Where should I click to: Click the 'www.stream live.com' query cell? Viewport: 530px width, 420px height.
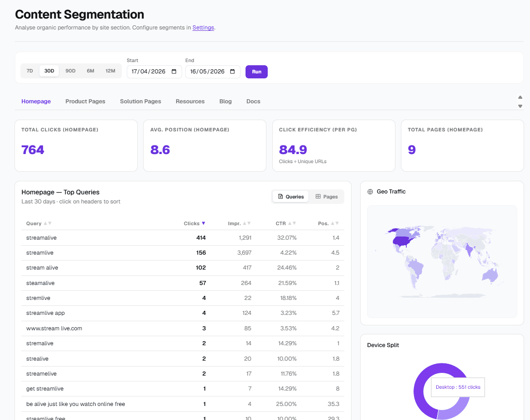pyautogui.click(x=54, y=328)
